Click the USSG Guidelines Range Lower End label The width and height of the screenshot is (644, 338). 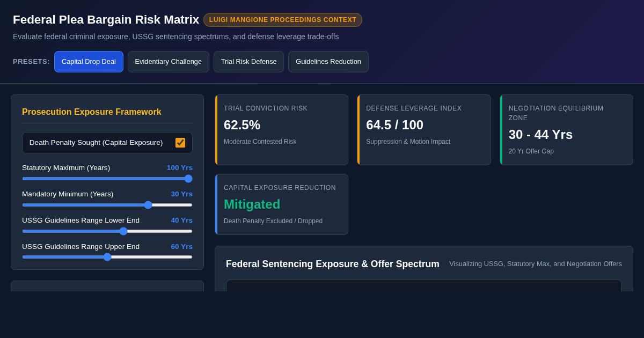[81, 221]
